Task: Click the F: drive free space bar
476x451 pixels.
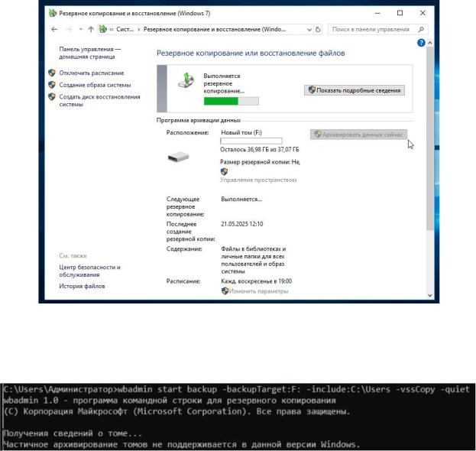Action: click(251, 141)
